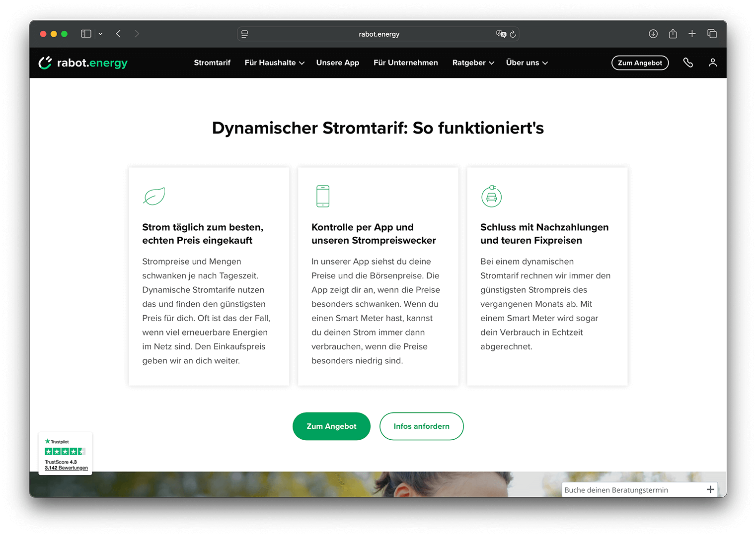Click the green Zum Angebot button
Screen dimensions: 756x536
(x=331, y=426)
